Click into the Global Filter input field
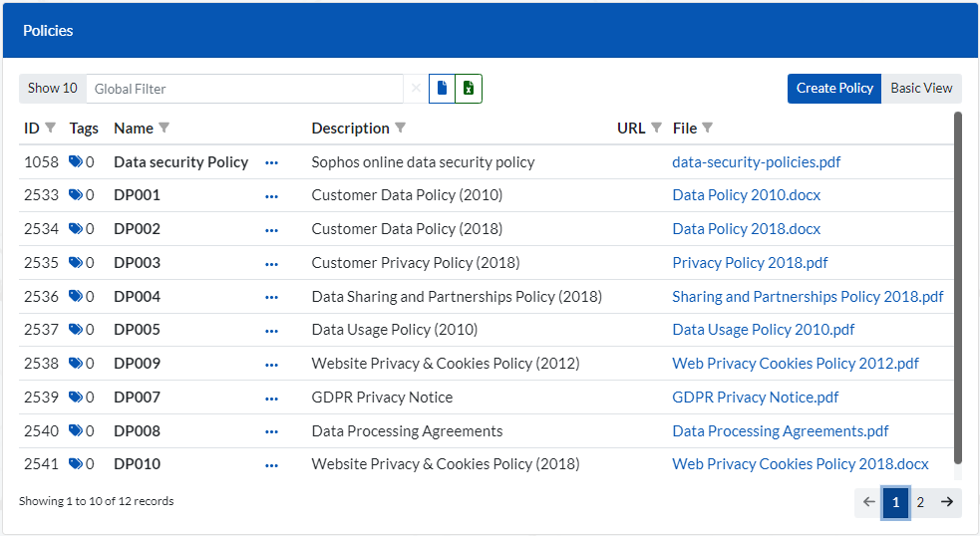Screen dimensions: 980x536 tap(244, 89)
